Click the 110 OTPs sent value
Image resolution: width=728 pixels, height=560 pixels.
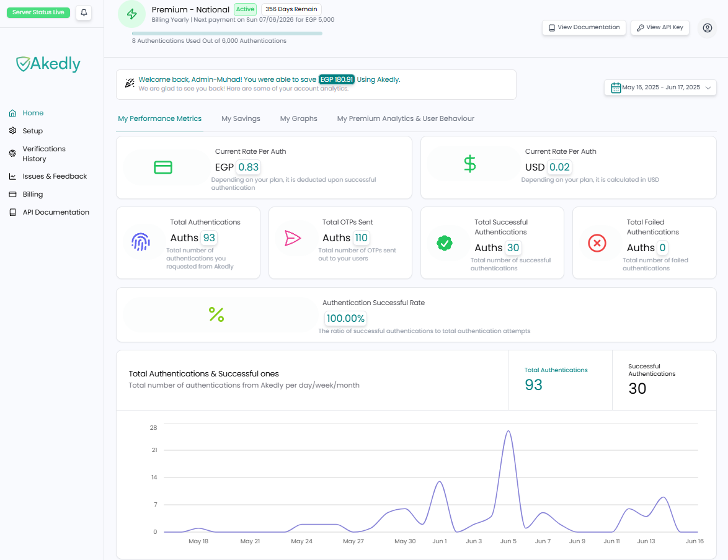tap(362, 238)
